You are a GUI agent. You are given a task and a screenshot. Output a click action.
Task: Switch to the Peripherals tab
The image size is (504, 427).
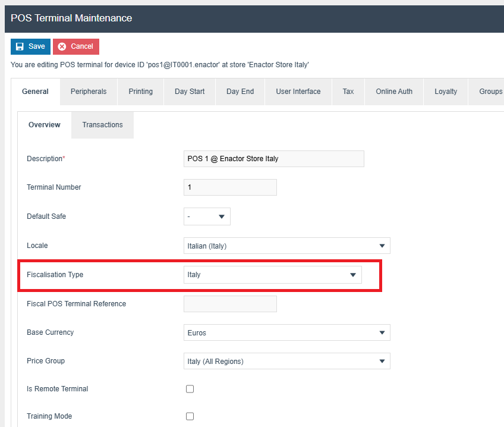[x=89, y=92]
